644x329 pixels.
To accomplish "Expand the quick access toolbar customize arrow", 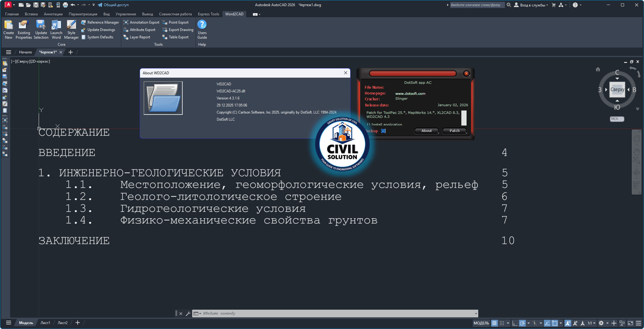I will click(94, 5).
